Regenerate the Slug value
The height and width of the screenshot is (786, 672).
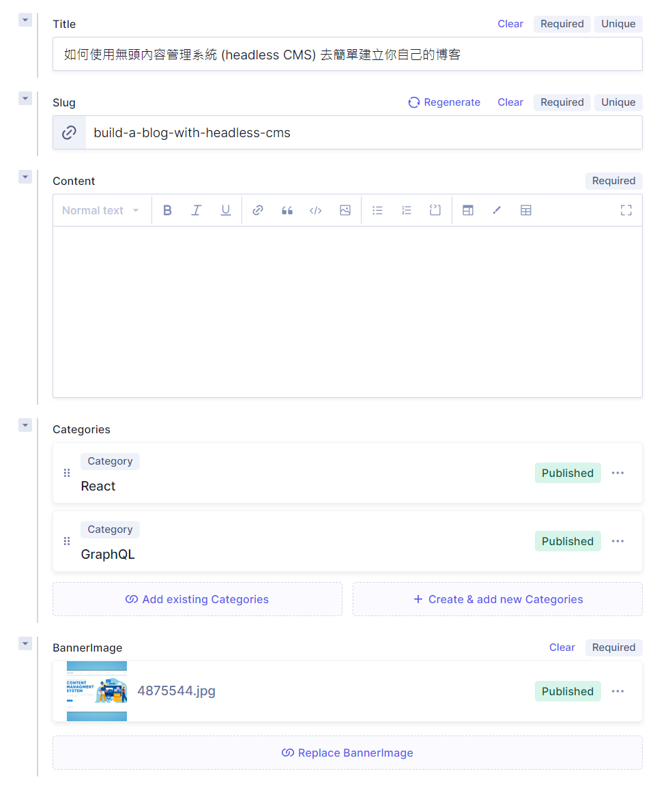point(444,102)
